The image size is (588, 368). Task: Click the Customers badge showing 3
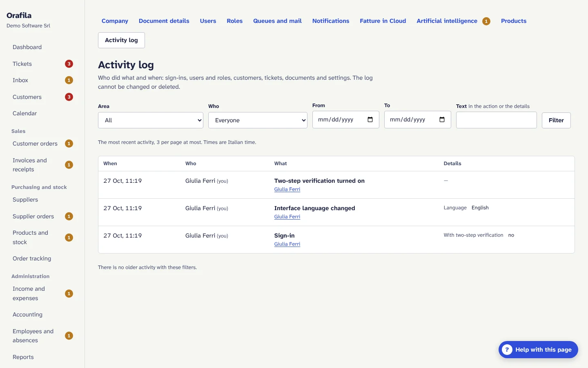pyautogui.click(x=69, y=97)
